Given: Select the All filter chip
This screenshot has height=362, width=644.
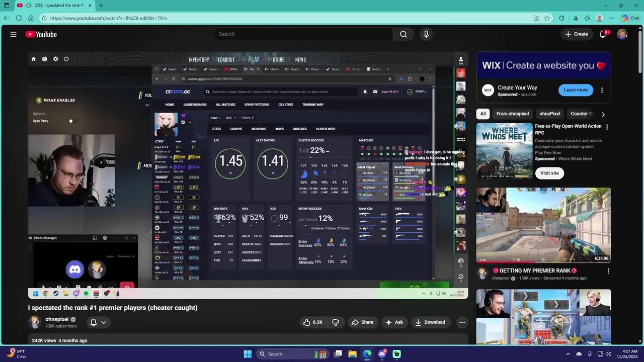Looking at the screenshot, I should pos(483,114).
